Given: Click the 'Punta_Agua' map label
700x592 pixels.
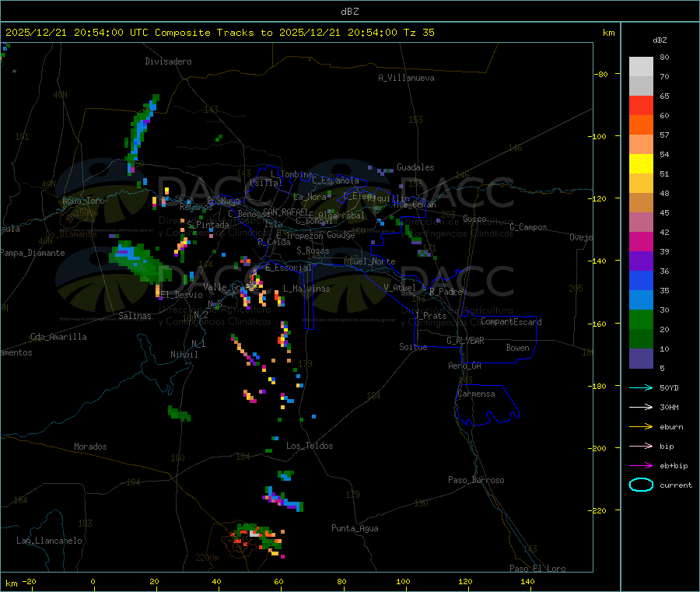Looking at the screenshot, I should [x=355, y=528].
